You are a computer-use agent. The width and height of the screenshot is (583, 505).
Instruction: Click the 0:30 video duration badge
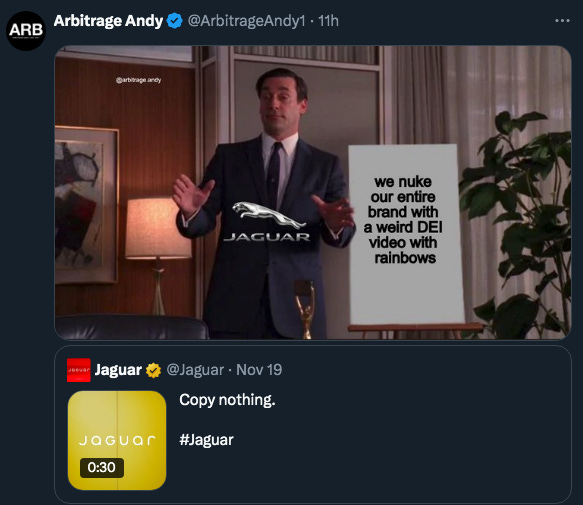(102, 467)
